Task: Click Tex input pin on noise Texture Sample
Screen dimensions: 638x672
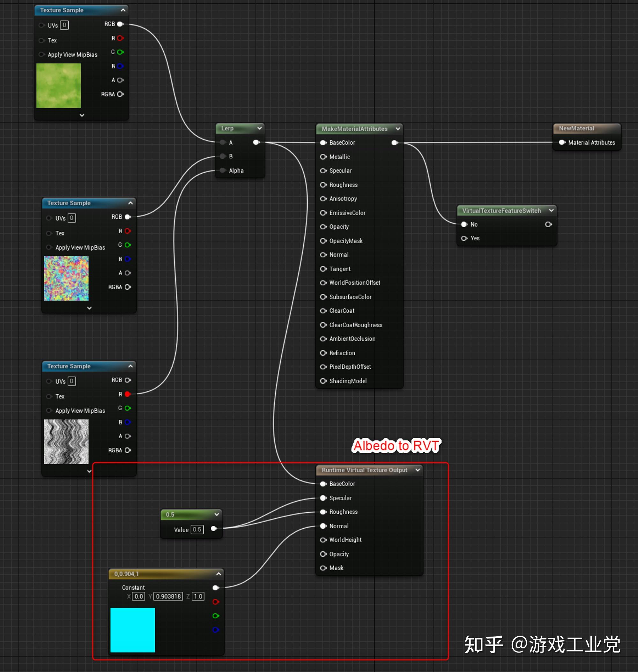Action: [49, 233]
